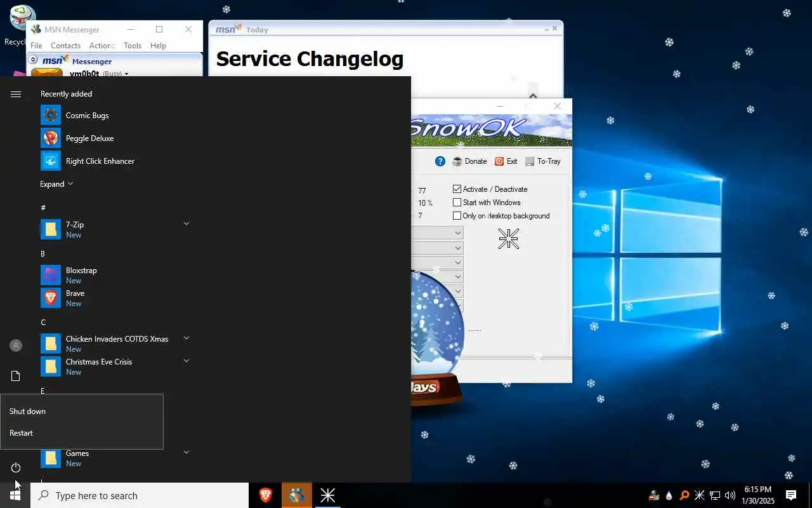Open the user account icon in Start
The width and height of the screenshot is (812, 508).
16,345
